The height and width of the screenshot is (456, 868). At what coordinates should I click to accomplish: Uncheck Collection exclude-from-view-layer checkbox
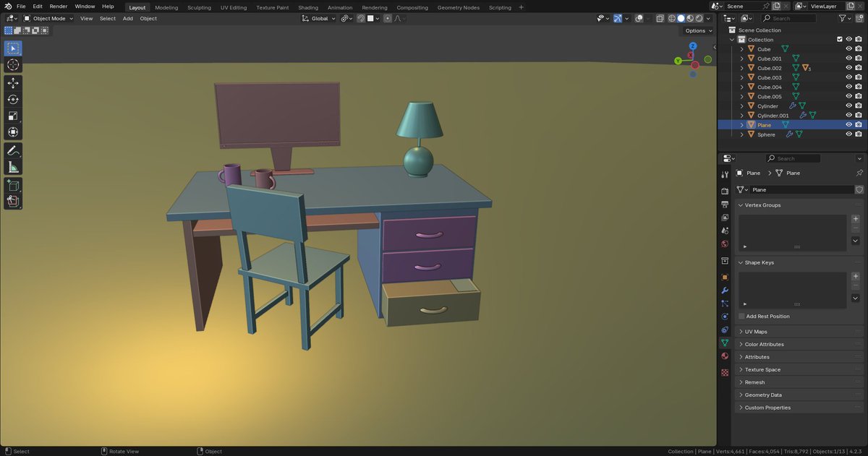(839, 40)
